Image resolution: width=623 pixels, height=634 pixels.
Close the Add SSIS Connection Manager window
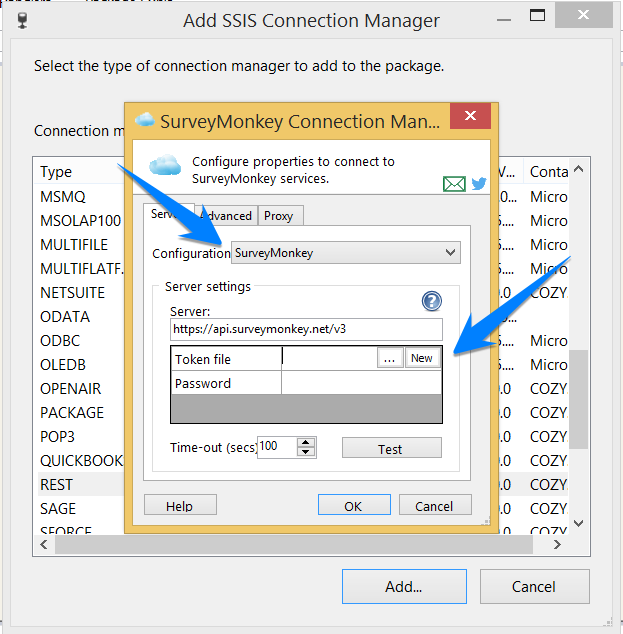[x=583, y=15]
